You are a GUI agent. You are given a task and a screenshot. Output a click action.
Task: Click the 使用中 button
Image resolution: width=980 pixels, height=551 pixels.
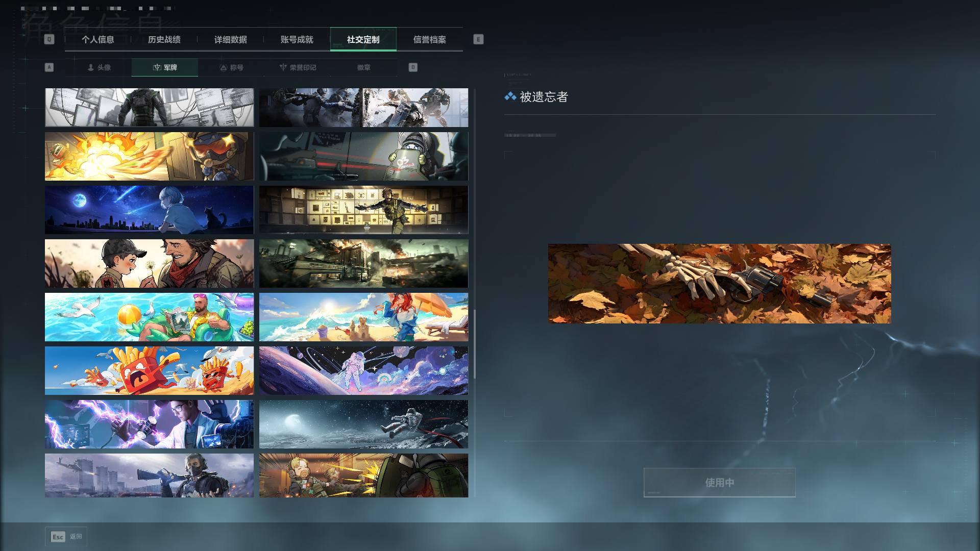720,482
